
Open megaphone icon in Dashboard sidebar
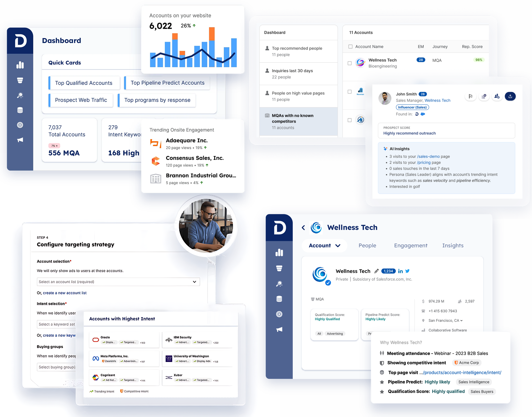click(20, 140)
